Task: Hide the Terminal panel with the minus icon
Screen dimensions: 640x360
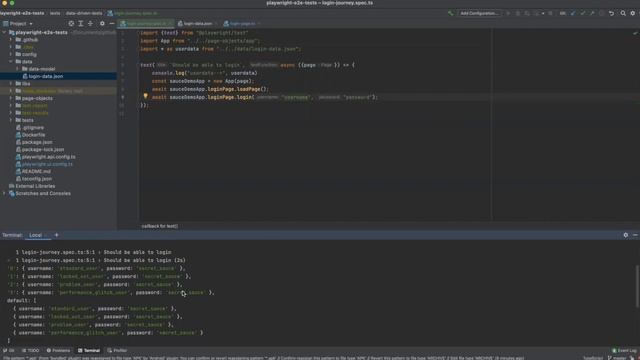Action: 635,235
